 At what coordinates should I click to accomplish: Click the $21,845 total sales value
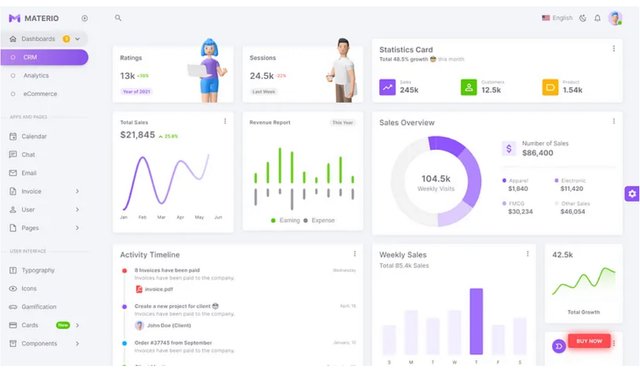click(x=138, y=135)
